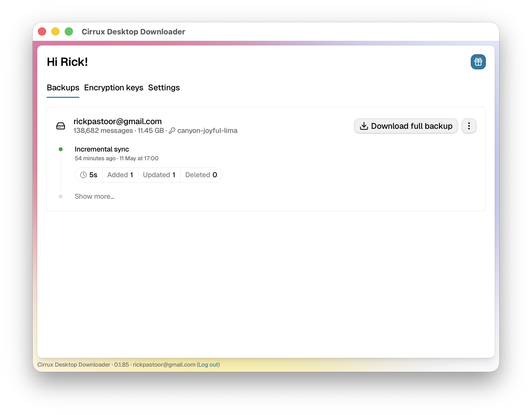532x415 pixels.
Task: Close the window with the red button
Action: 42,31
